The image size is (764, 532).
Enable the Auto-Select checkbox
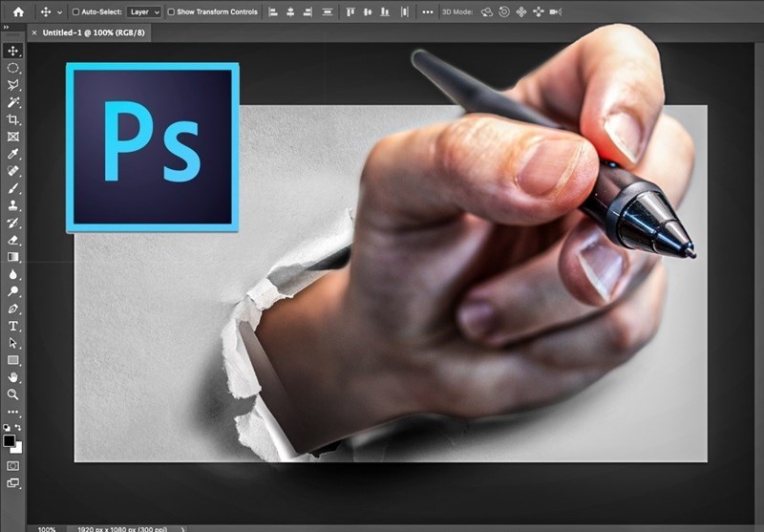coord(75,11)
